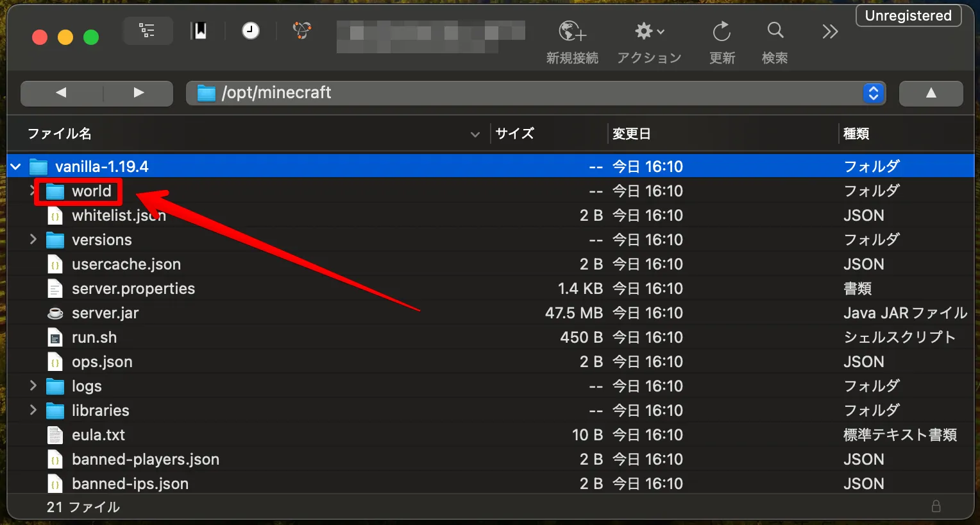The image size is (980, 525).
Task: Click the 47.5 MB size of server.jar
Action: [x=574, y=313]
